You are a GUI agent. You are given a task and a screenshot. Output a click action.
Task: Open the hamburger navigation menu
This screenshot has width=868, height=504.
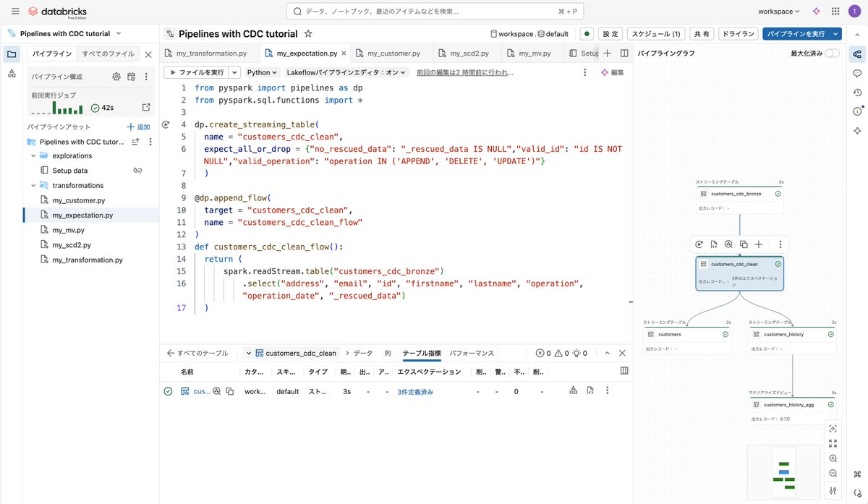click(x=15, y=12)
